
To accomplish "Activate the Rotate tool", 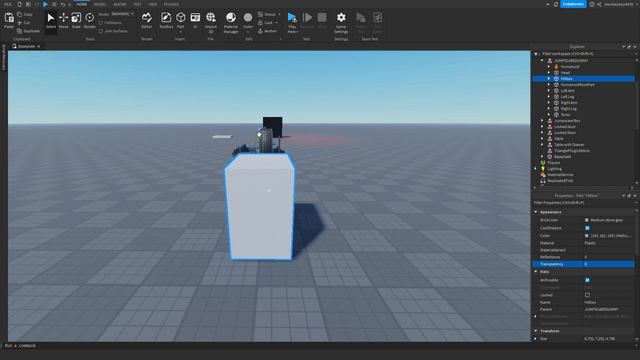I will click(x=89, y=21).
